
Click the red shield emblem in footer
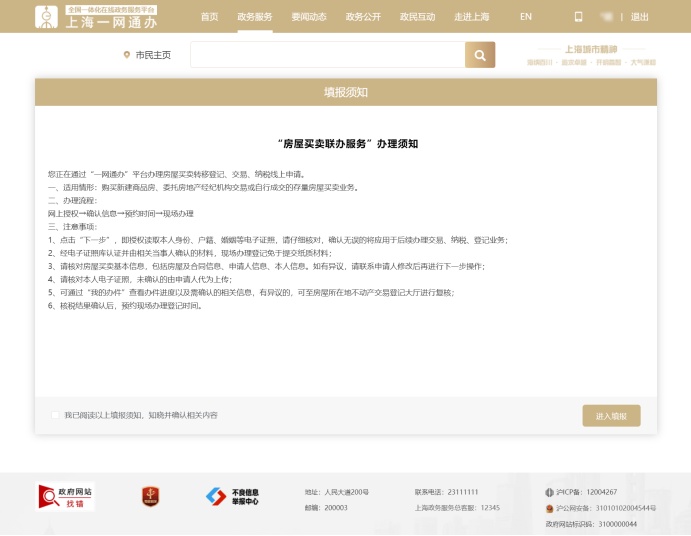point(150,496)
